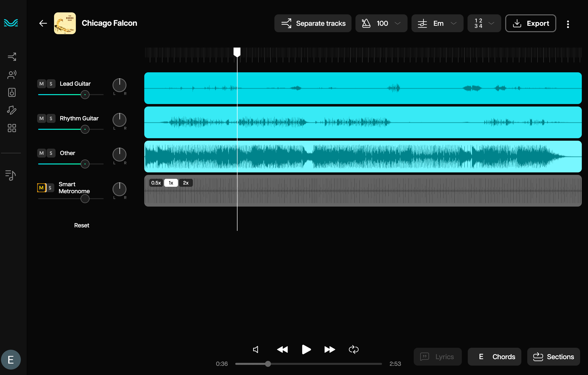The height and width of the screenshot is (375, 588).
Task: Click the back arrow icon
Action: 43,23
